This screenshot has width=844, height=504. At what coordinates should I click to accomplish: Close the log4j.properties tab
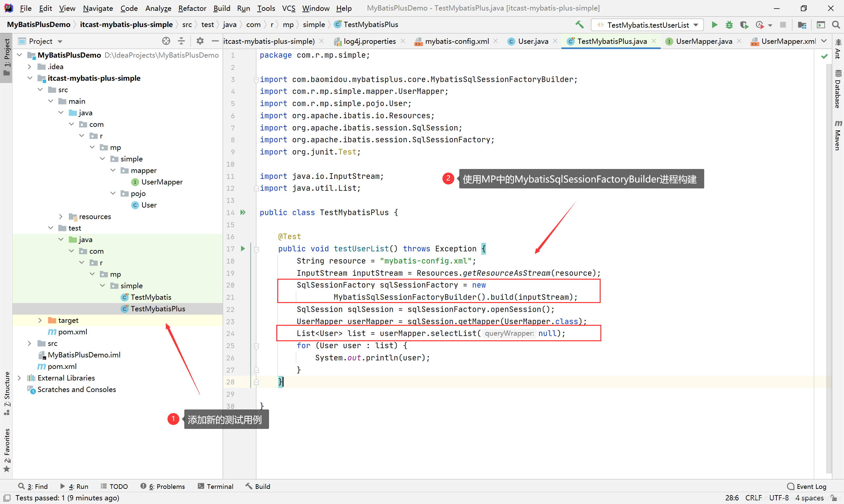(x=403, y=41)
